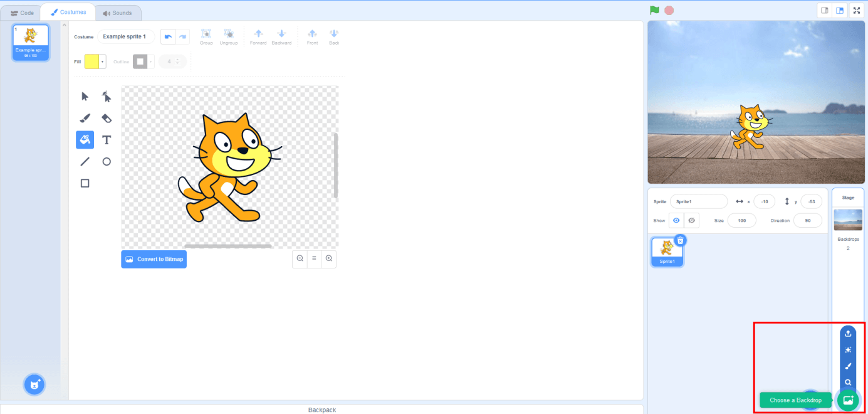Switch to the Code tab
Viewport: 868px width, 414px height.
pyautogui.click(x=21, y=11)
